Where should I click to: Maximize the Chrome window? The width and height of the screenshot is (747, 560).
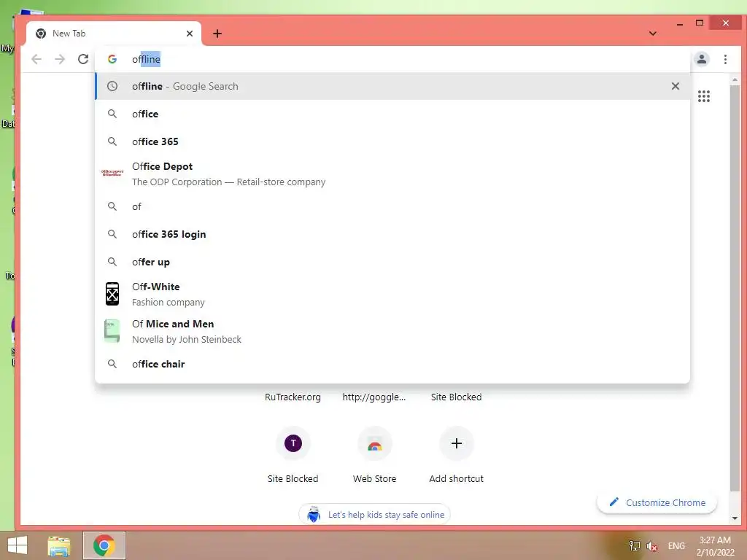(700, 23)
